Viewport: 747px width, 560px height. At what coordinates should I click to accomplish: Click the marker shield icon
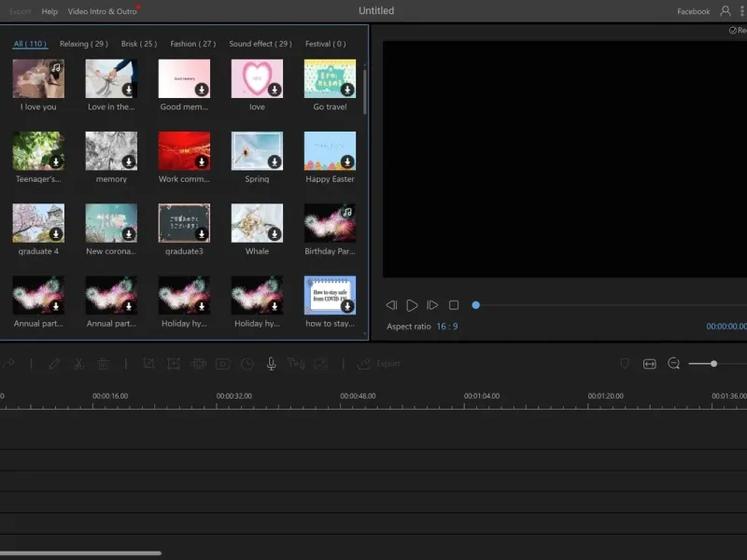coord(625,364)
